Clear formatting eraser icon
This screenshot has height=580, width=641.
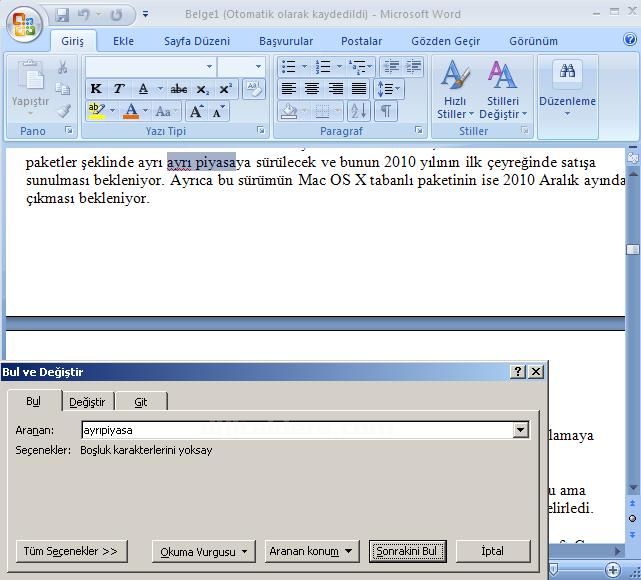(x=253, y=89)
